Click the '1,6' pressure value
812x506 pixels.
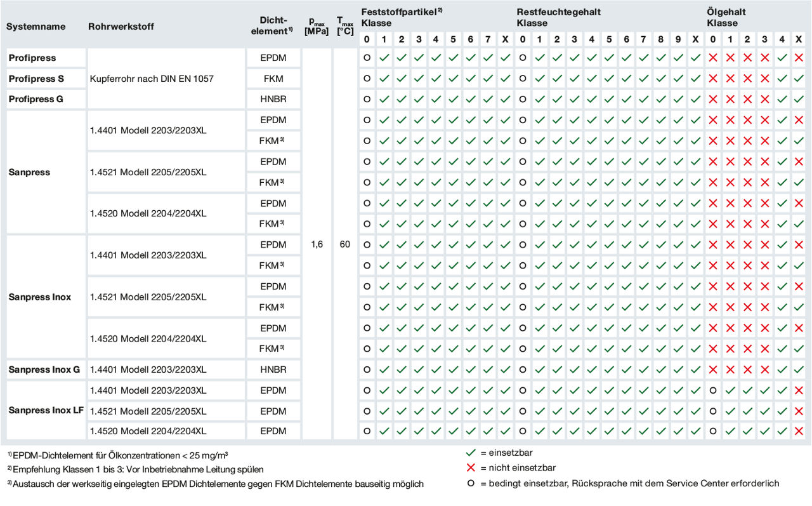point(317,244)
